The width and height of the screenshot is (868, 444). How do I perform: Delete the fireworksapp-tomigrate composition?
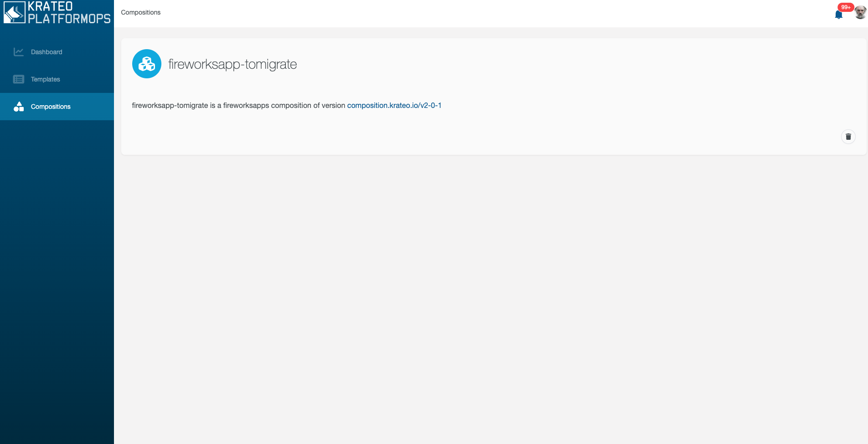click(x=848, y=137)
